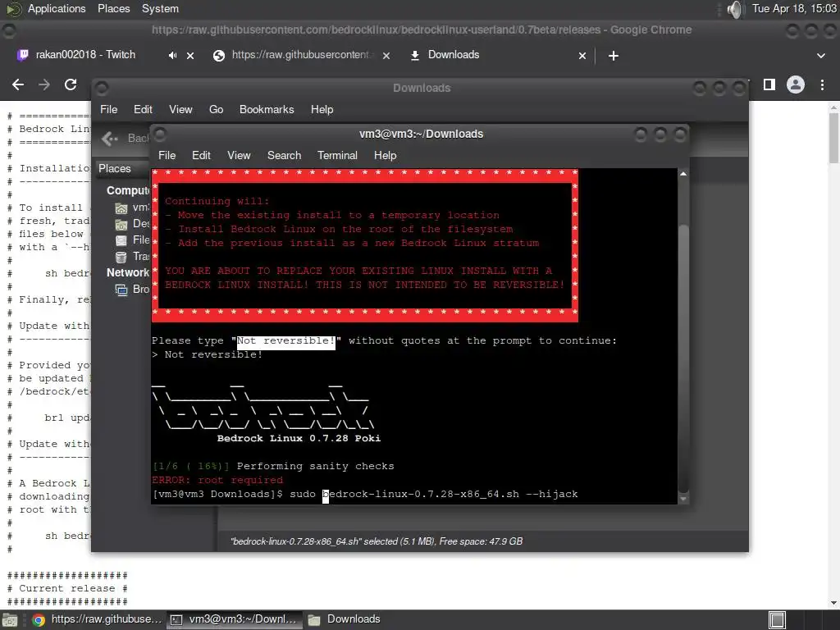Image resolution: width=840 pixels, height=630 pixels.
Task: Select File System in sidebar
Action: point(134,240)
